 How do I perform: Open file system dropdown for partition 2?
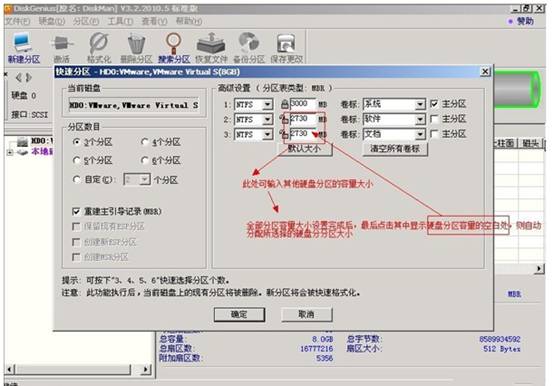(x=268, y=119)
